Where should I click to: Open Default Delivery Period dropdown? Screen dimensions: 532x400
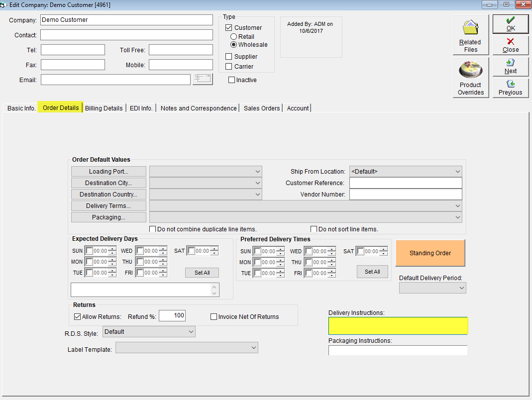432,288
